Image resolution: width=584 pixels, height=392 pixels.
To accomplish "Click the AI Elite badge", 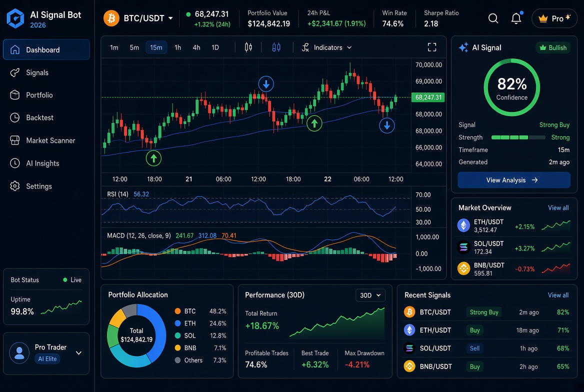I will [47, 359].
